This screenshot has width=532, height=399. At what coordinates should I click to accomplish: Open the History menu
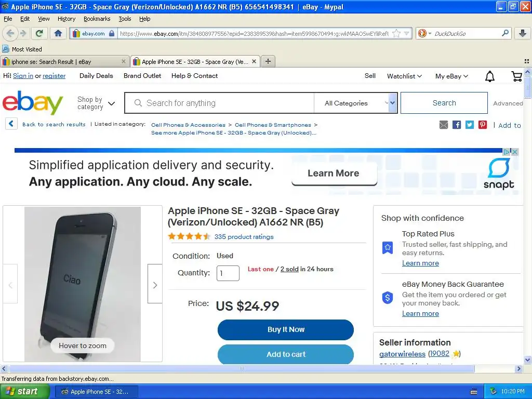(66, 19)
